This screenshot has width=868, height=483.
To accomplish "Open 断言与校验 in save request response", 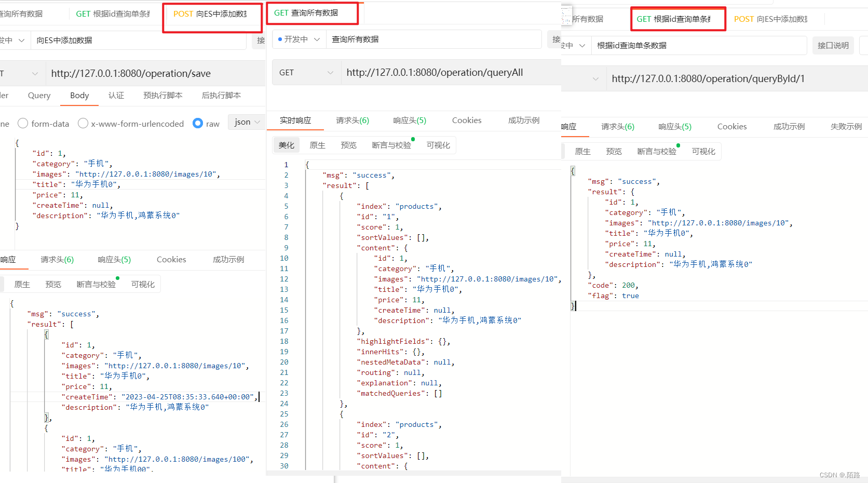I will pos(96,285).
